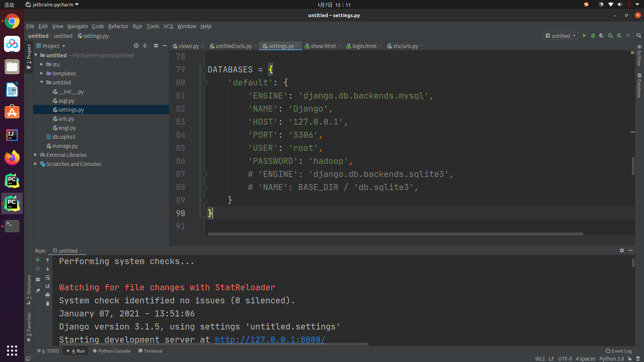Open the Refactor menu
Screen dimensions: 644x362
pyautogui.click(x=118, y=26)
